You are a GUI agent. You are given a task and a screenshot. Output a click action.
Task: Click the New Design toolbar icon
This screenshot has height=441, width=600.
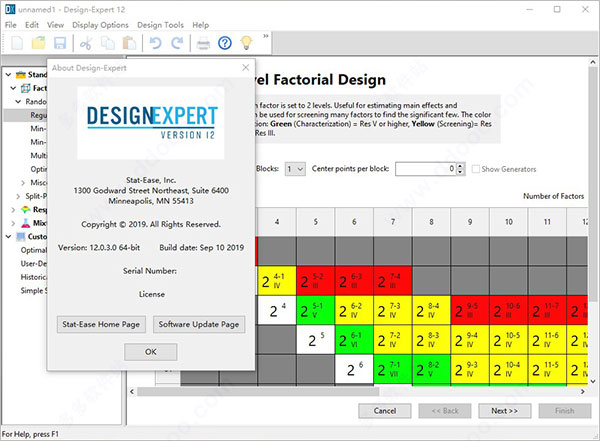pos(17,42)
